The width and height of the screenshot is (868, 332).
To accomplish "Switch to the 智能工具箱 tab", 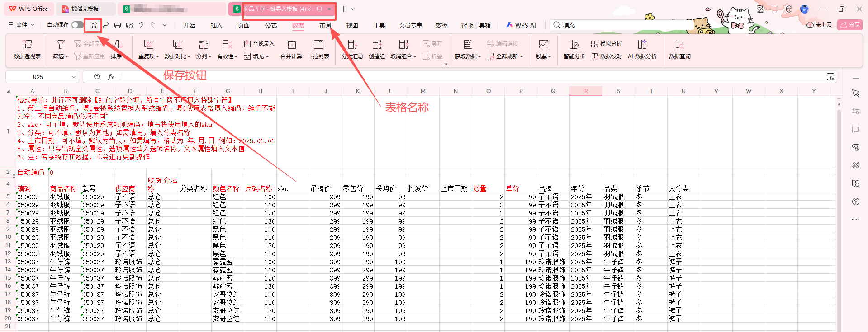I will coord(476,25).
